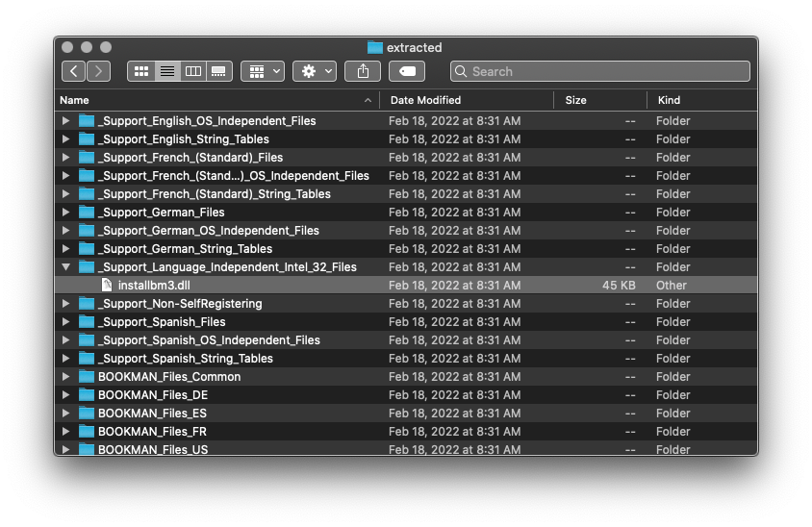Click the extracted folder icon in title bar

tap(375, 47)
